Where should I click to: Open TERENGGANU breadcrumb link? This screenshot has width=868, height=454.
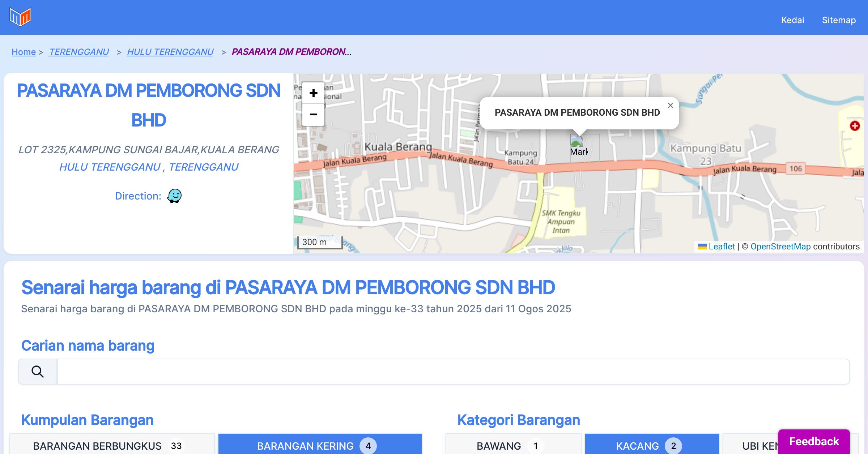click(79, 52)
